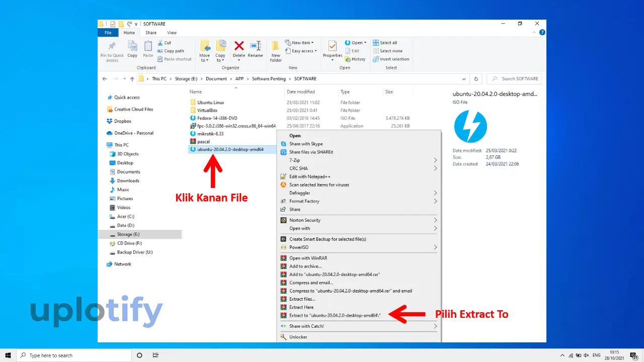
Task: Switch to the View ribbon tab
Action: click(x=172, y=33)
